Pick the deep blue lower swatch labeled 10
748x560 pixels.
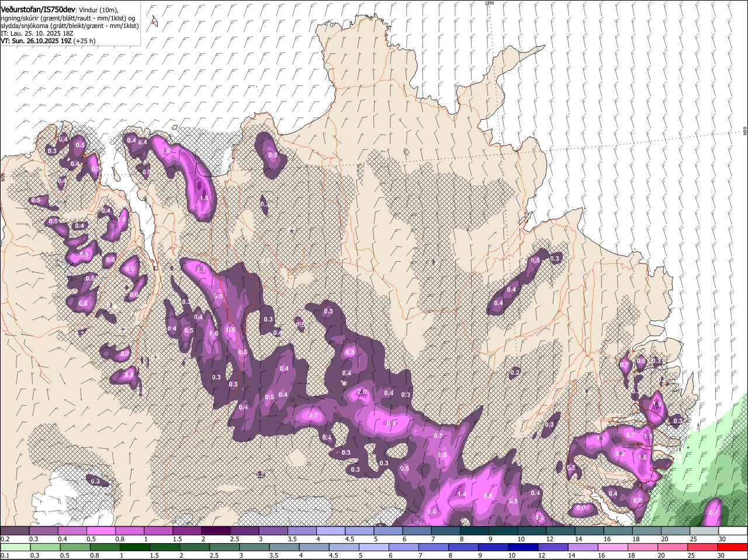(522, 548)
